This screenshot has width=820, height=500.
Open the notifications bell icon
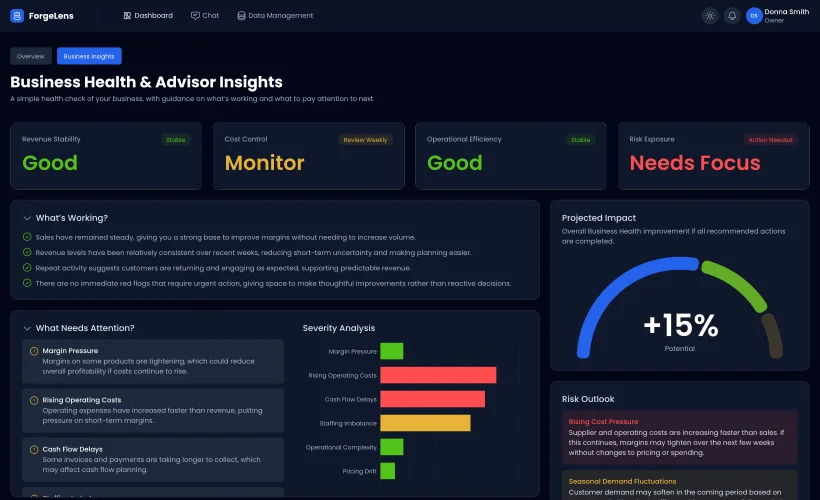[x=732, y=16]
